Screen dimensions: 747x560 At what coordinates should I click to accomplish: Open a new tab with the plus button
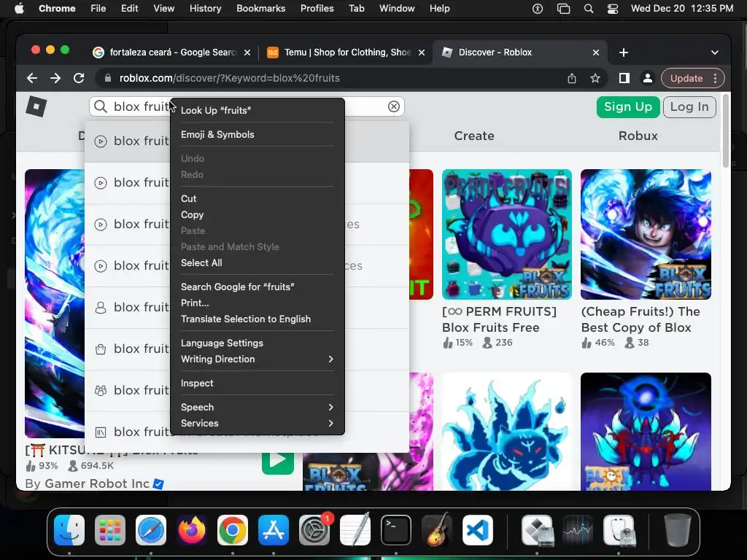624,52
